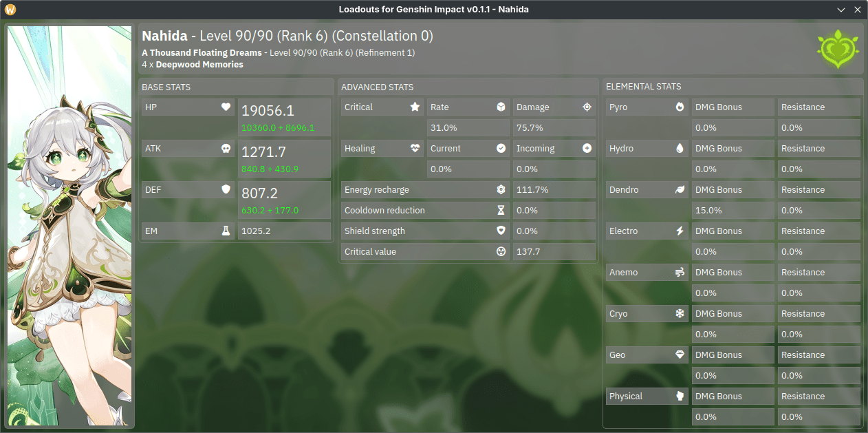Click the ELEMENTAL STATS section header
Screen dimensions: 868x433
(x=644, y=87)
